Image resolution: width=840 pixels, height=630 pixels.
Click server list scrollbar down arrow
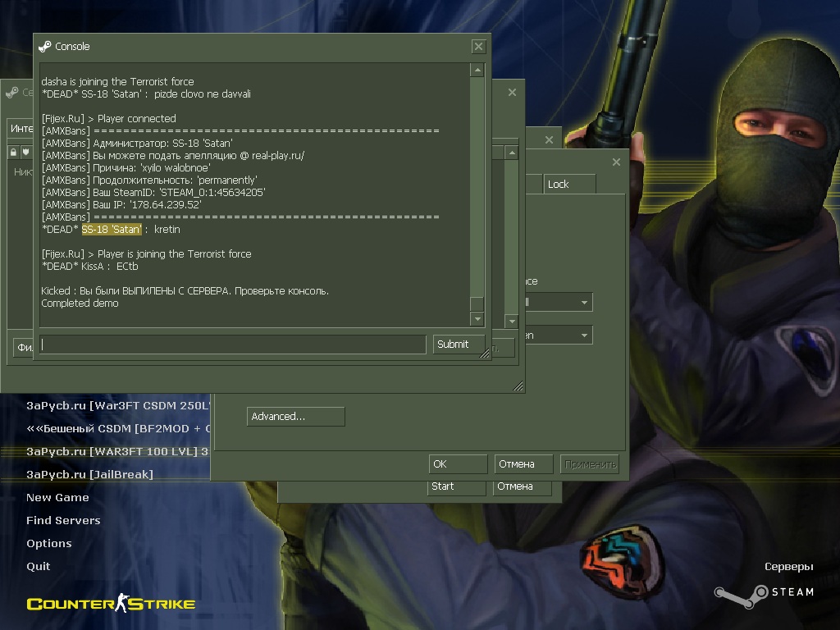point(512,322)
